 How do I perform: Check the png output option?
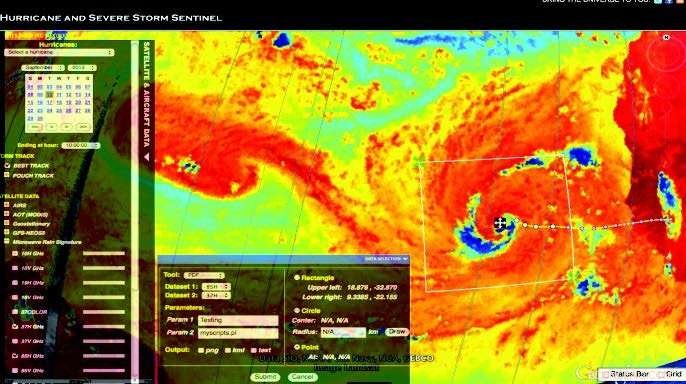pyautogui.click(x=201, y=350)
